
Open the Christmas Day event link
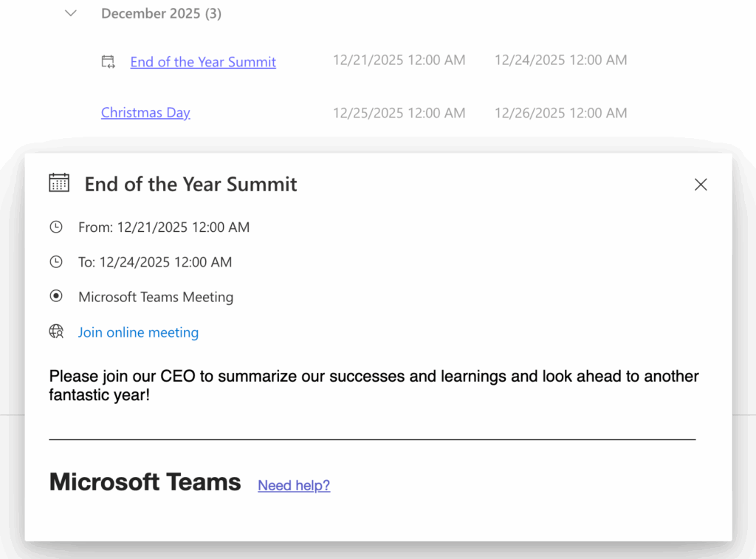145,113
